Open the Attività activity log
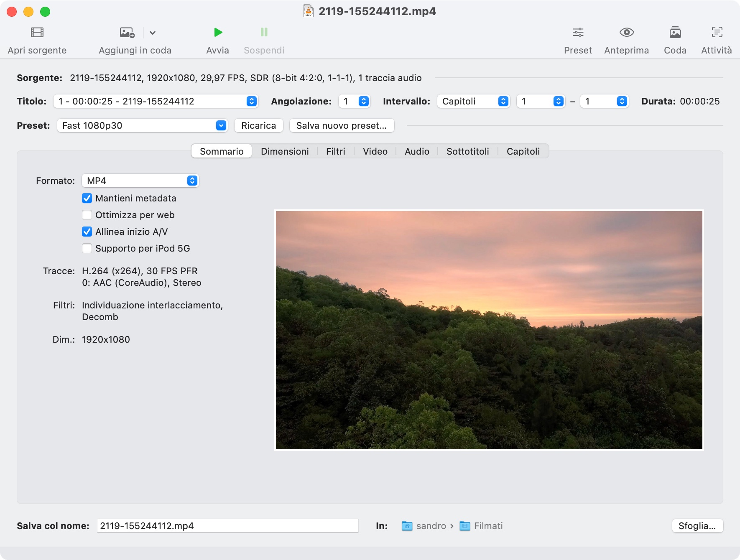Image resolution: width=740 pixels, height=560 pixels. pyautogui.click(x=717, y=32)
